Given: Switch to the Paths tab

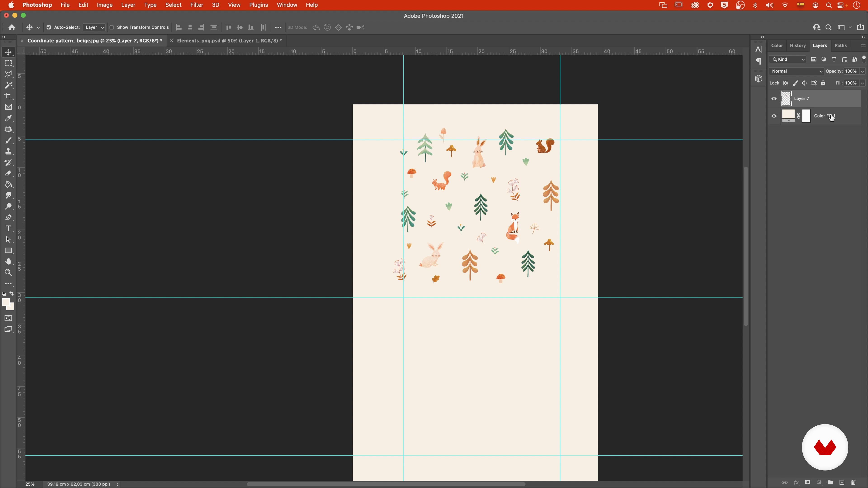Looking at the screenshot, I should [841, 45].
